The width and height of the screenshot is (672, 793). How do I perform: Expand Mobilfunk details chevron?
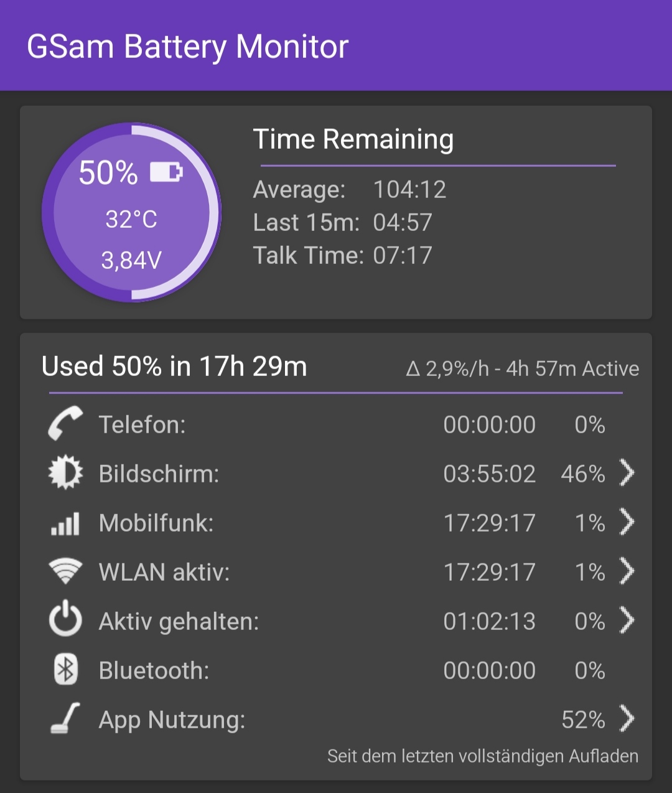click(x=627, y=522)
